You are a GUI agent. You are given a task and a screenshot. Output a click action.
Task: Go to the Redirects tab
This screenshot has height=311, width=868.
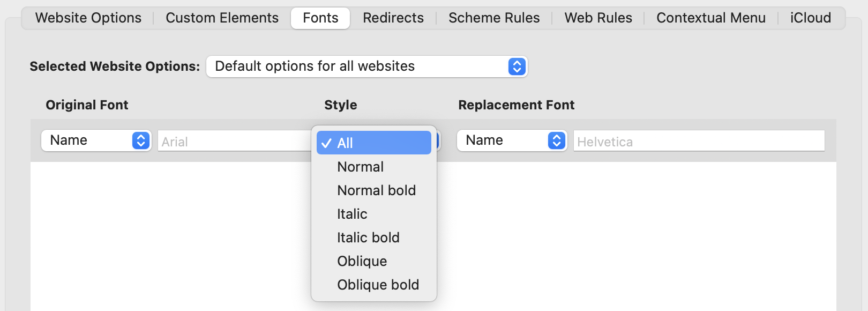coord(393,18)
